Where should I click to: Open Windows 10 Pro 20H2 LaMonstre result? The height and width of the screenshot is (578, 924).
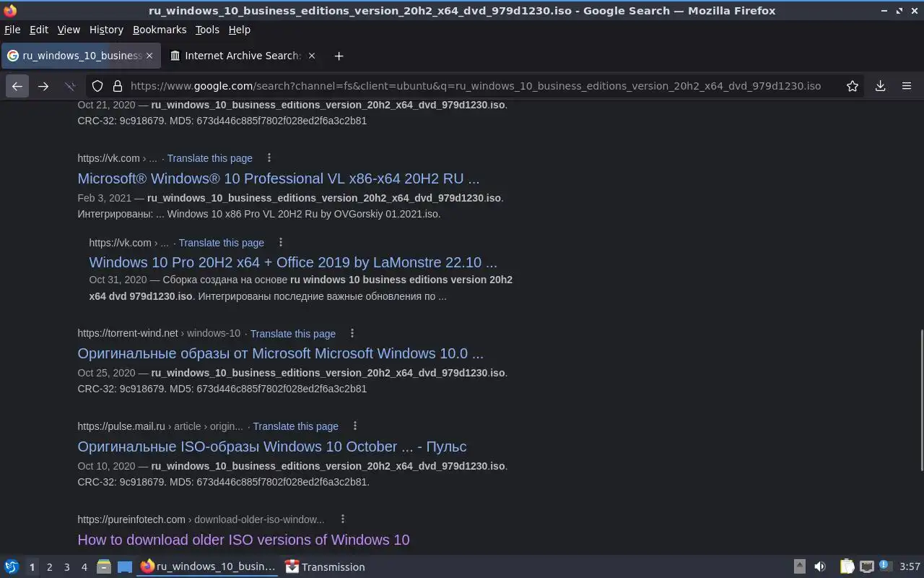coord(293,262)
